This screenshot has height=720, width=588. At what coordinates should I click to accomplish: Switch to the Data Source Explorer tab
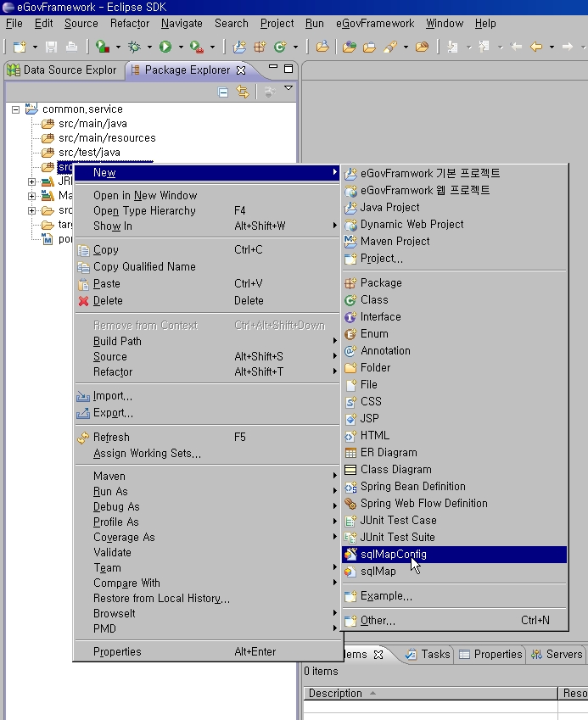pyautogui.click(x=64, y=70)
